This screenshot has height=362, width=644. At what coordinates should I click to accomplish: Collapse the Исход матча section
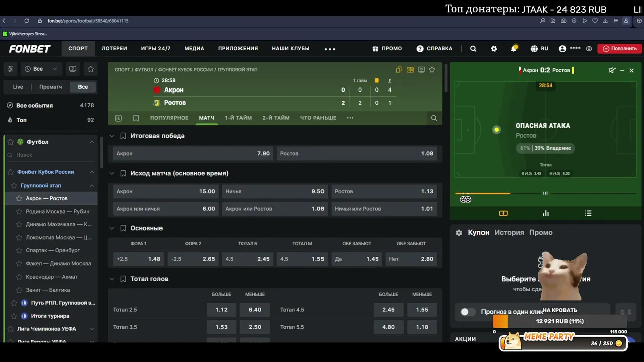coord(112,173)
